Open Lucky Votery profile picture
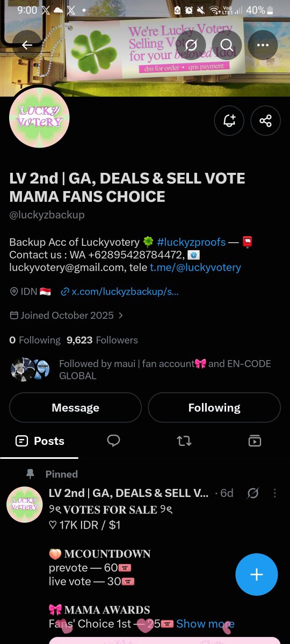Screen dimensions: 290x644 pyautogui.click(x=39, y=116)
